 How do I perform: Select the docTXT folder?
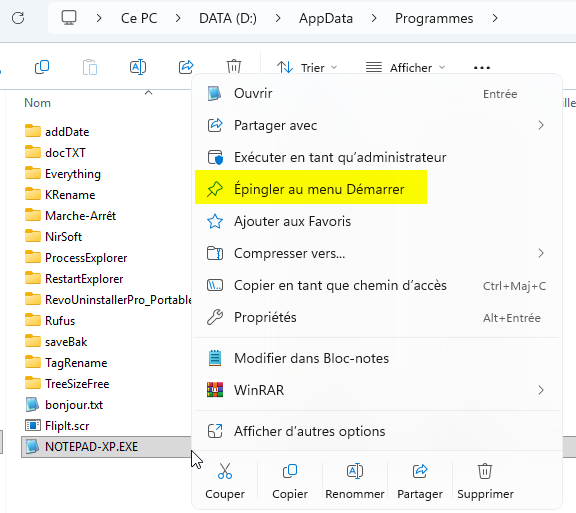click(55, 153)
